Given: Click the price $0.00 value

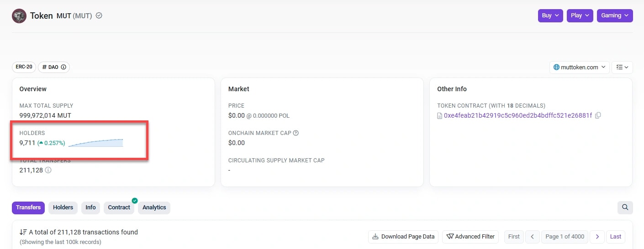Looking at the screenshot, I should [237, 115].
